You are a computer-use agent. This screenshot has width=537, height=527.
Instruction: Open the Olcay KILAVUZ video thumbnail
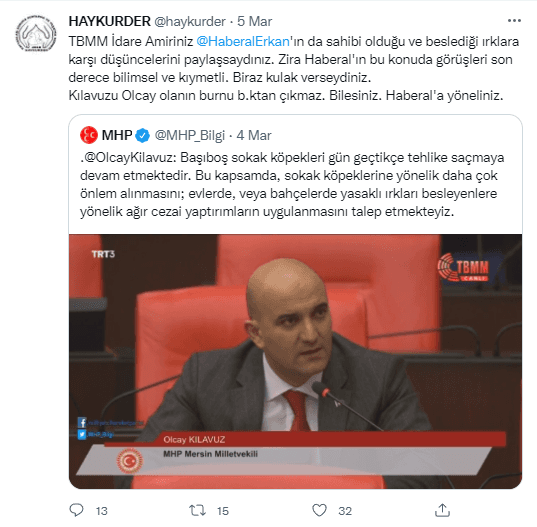click(x=296, y=361)
